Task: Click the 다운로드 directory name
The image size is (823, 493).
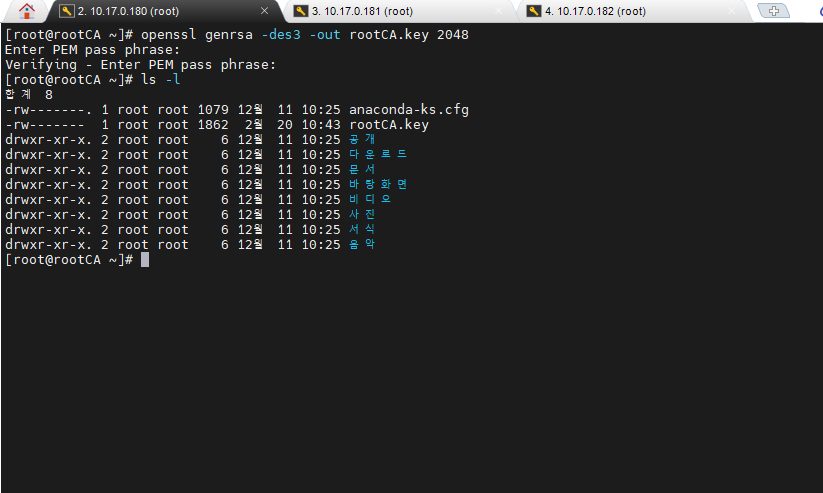Action: point(378,154)
